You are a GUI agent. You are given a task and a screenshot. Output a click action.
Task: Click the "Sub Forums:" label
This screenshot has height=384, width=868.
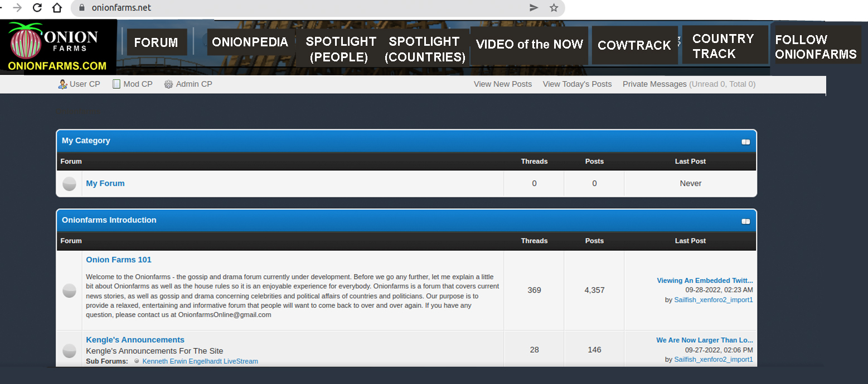(107, 361)
